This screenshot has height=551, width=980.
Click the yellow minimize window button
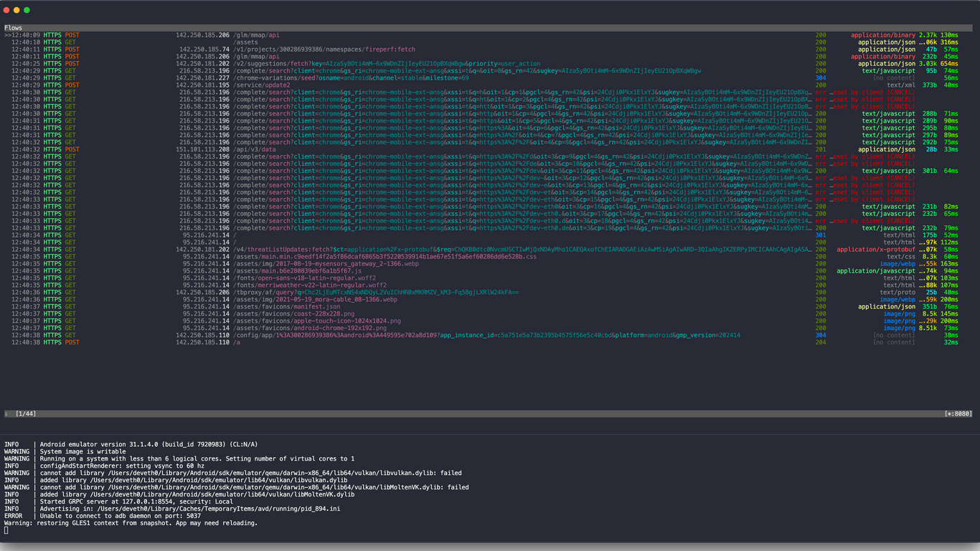pyautogui.click(x=17, y=10)
